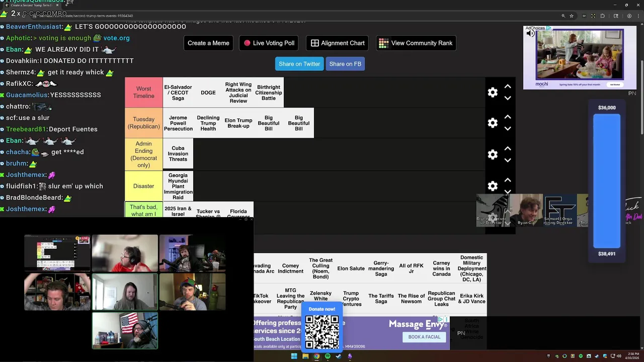The width and height of the screenshot is (644, 362).
Task: Open settings gear for Tuesday (Republican) row
Action: tap(493, 123)
